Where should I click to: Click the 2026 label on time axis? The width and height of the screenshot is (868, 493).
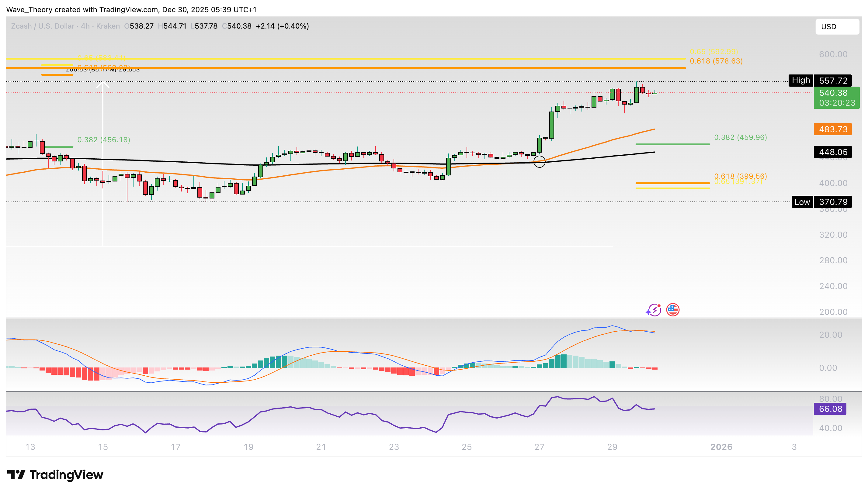pos(721,447)
